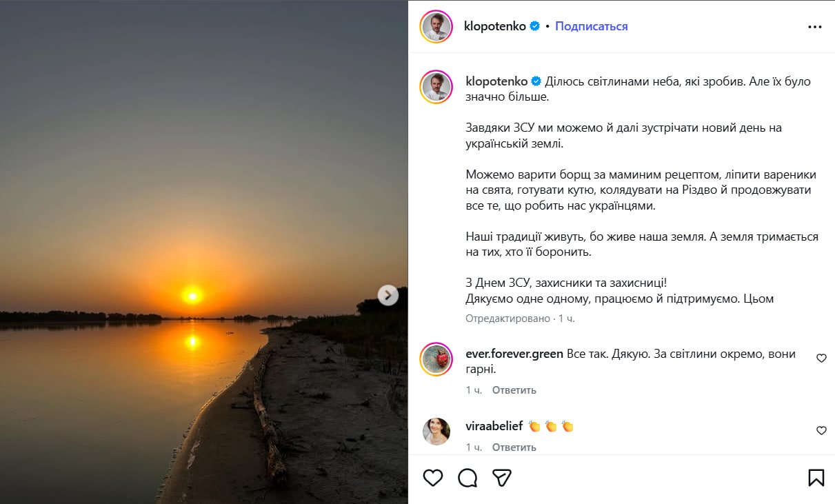Click the klopotenko username in the caption
Image resolution: width=835 pixels, height=504 pixels.
(496, 81)
